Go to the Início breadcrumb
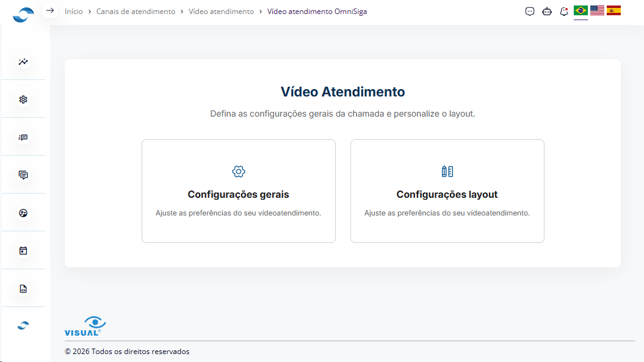This screenshot has width=644, height=362. tap(74, 12)
